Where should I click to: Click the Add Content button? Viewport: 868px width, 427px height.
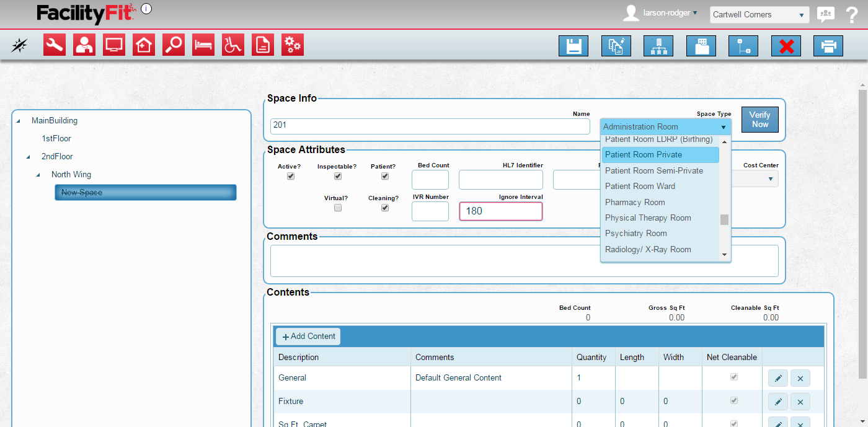(308, 337)
